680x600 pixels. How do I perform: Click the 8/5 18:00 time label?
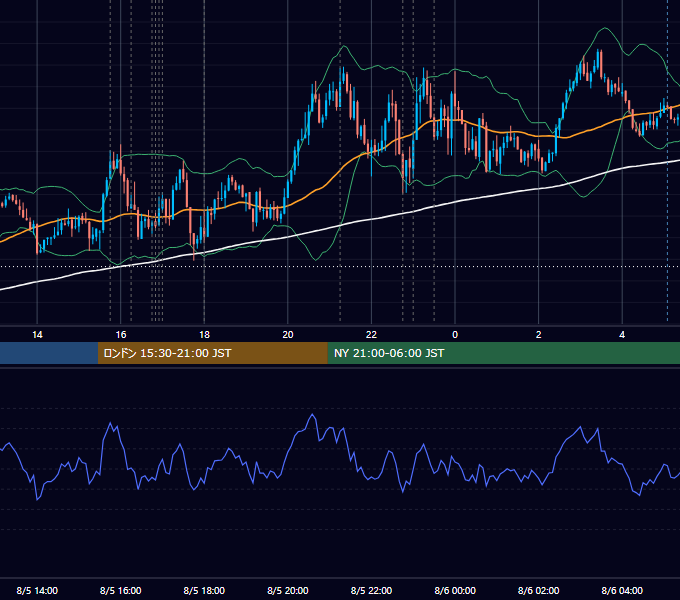tap(204, 590)
